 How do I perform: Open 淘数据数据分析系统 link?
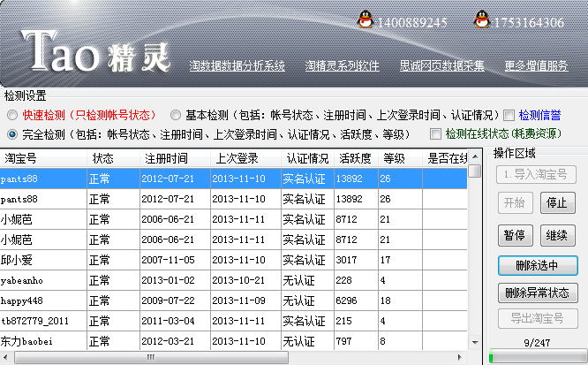point(237,65)
